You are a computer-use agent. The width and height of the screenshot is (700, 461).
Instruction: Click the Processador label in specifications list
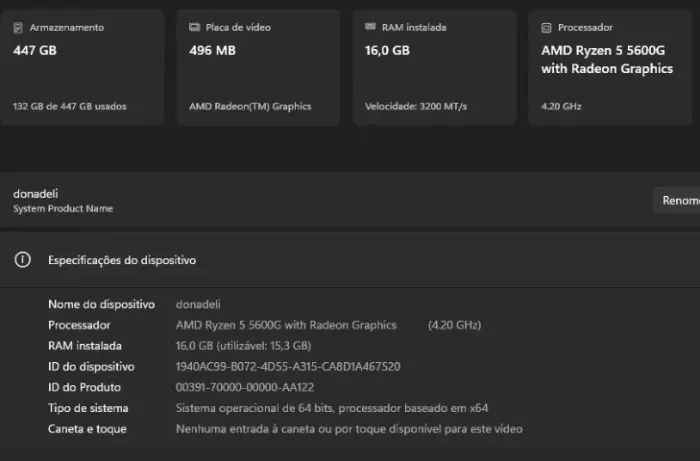(79, 325)
